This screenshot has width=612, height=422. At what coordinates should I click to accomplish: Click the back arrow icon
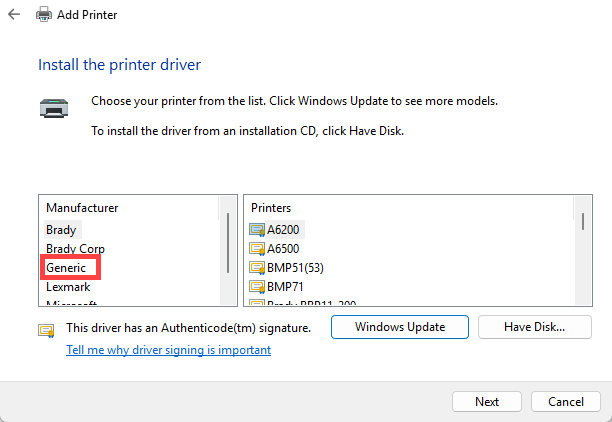point(14,14)
